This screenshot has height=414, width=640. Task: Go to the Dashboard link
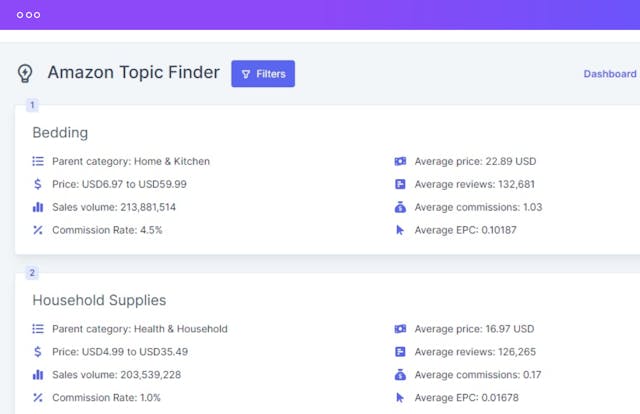click(x=610, y=74)
